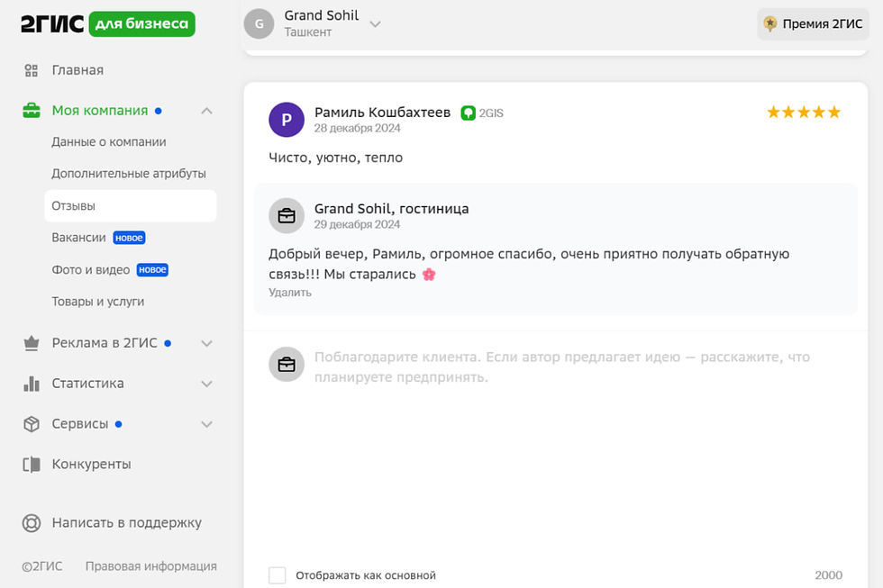Open the Реклама в 2ГИС menu label
The width and height of the screenshot is (883, 588).
click(105, 343)
